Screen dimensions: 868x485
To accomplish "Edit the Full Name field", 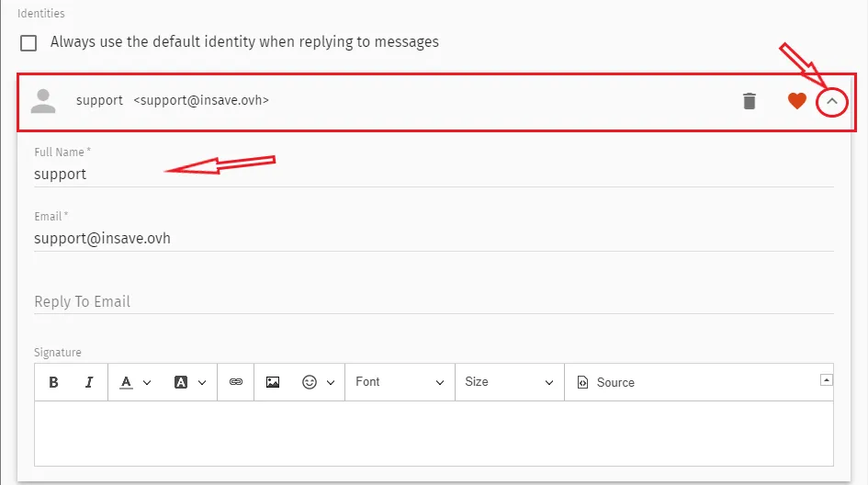I will tap(434, 174).
